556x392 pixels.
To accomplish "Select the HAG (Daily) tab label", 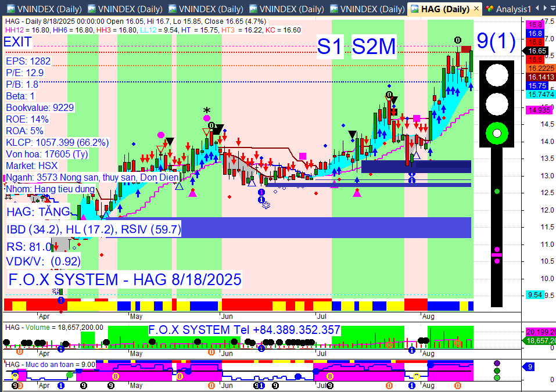I will pos(445,9).
